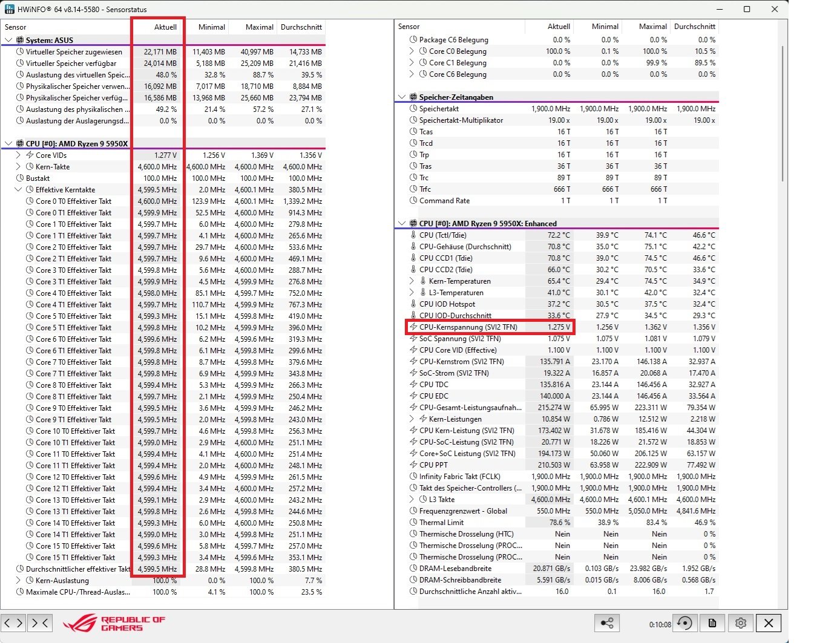The image size is (840, 643).
Task: Click lightning icon of CPU PPT row
Action: coord(413,465)
